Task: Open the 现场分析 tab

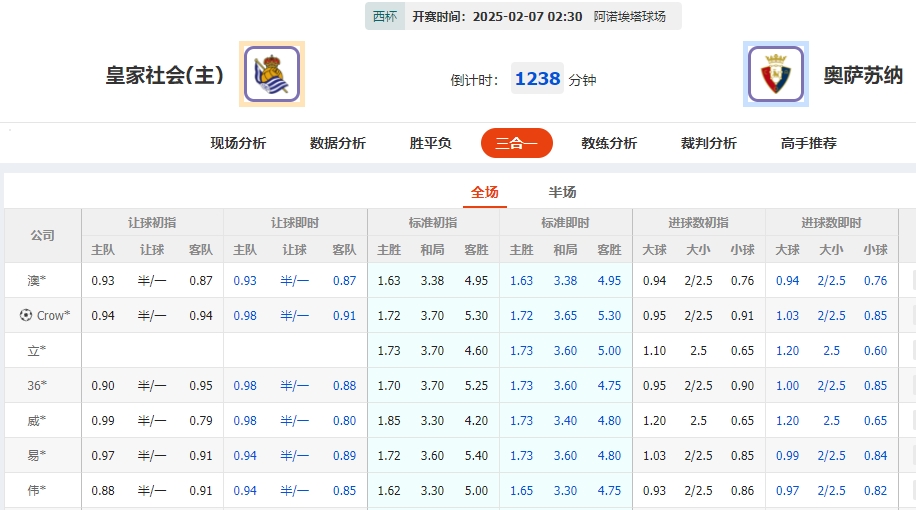Action: pyautogui.click(x=238, y=143)
